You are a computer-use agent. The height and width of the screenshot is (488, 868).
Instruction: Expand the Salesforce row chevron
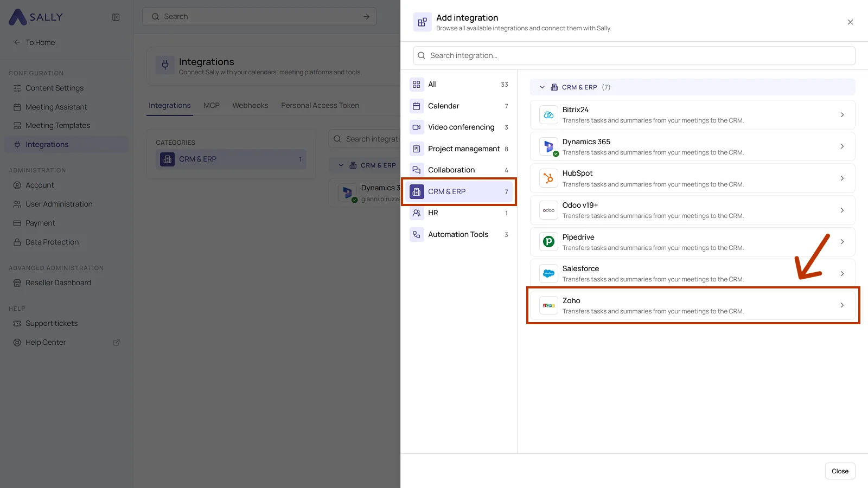[842, 274]
